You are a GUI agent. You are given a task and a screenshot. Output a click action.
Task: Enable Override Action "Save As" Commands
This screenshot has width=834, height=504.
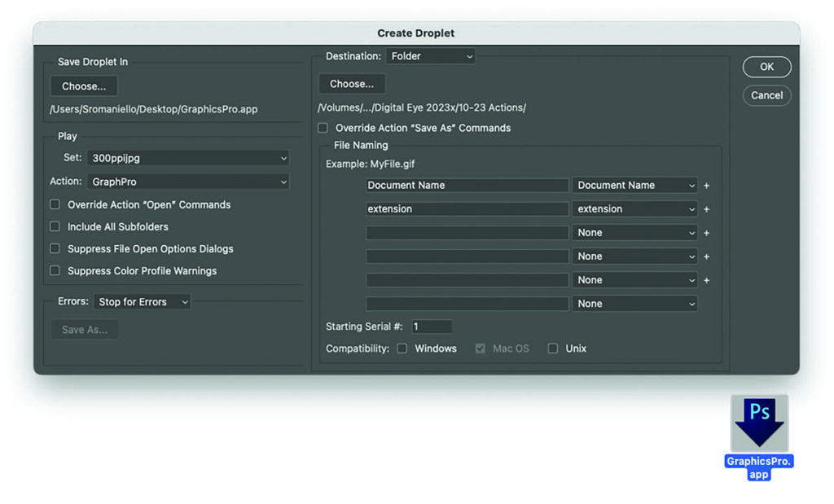pyautogui.click(x=323, y=129)
